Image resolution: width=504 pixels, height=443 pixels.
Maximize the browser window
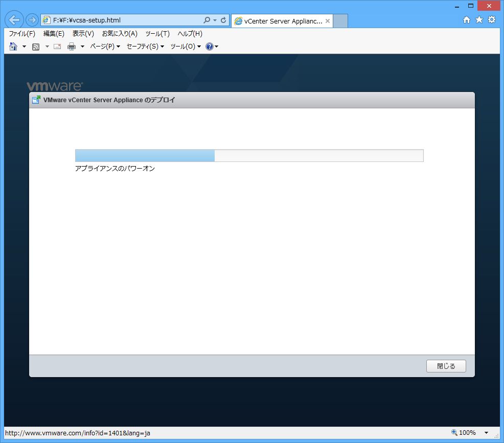tap(471, 6)
